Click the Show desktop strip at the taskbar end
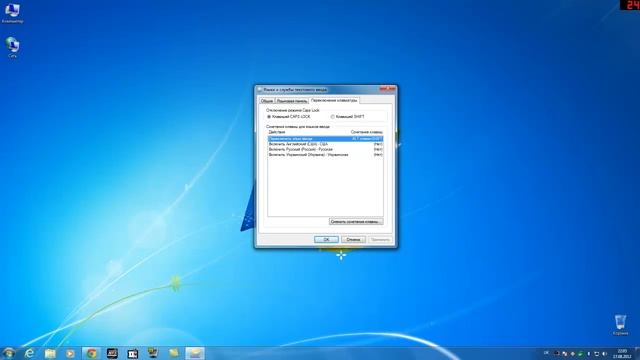This screenshot has width=640, height=360. point(637,353)
